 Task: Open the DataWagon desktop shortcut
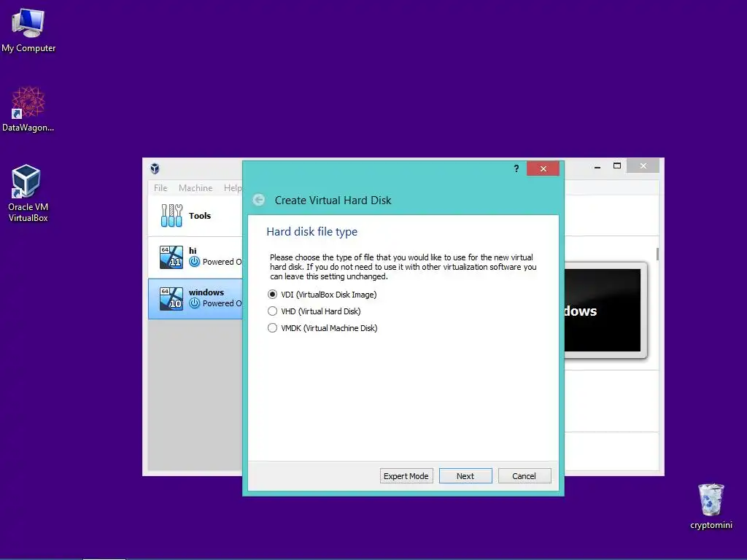pos(28,109)
